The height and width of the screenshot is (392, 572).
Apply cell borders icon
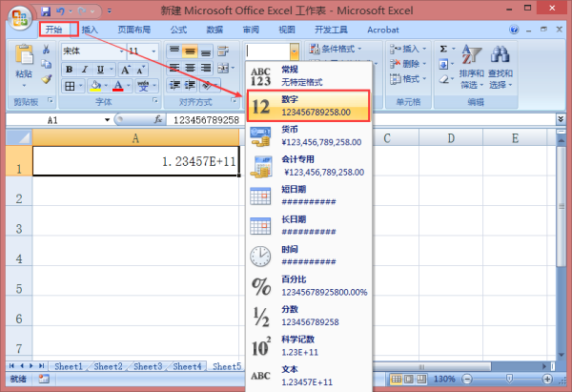(70, 86)
